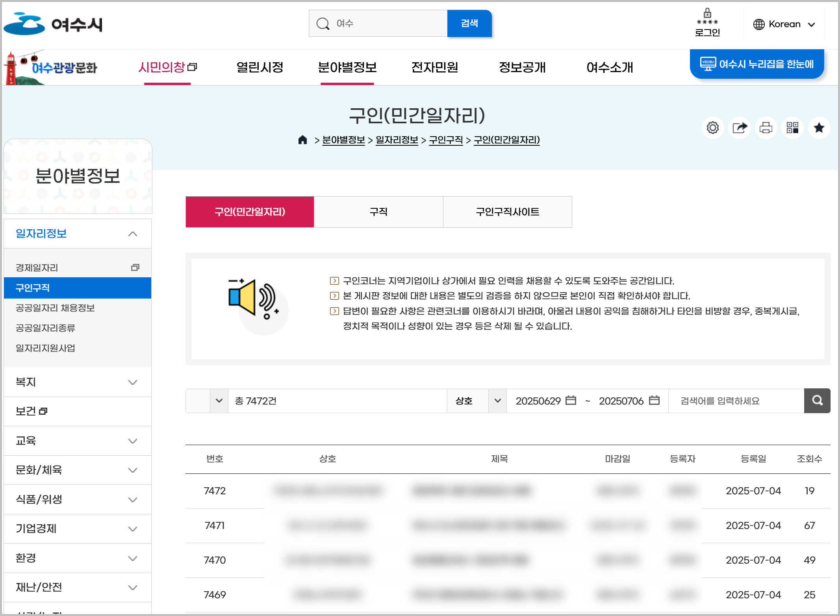Open the end date calendar picker icon

654,400
